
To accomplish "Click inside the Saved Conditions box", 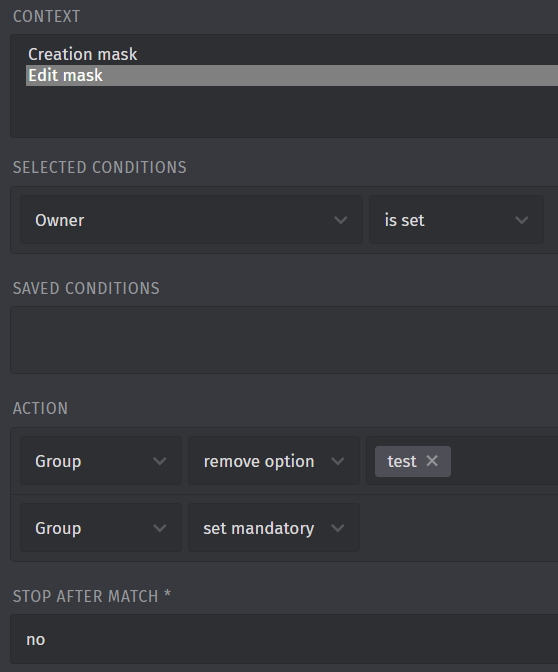I will 284,340.
